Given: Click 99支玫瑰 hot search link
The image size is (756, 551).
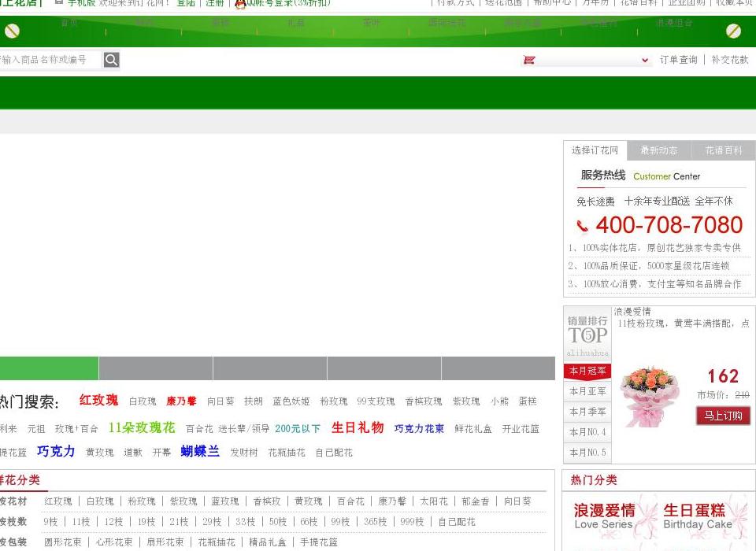Looking at the screenshot, I should [376, 401].
